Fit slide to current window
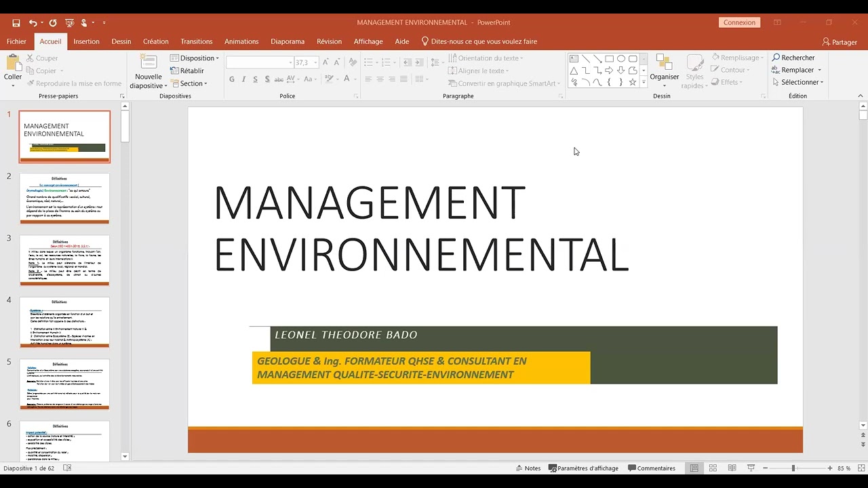The height and width of the screenshot is (488, 868). coord(861,468)
